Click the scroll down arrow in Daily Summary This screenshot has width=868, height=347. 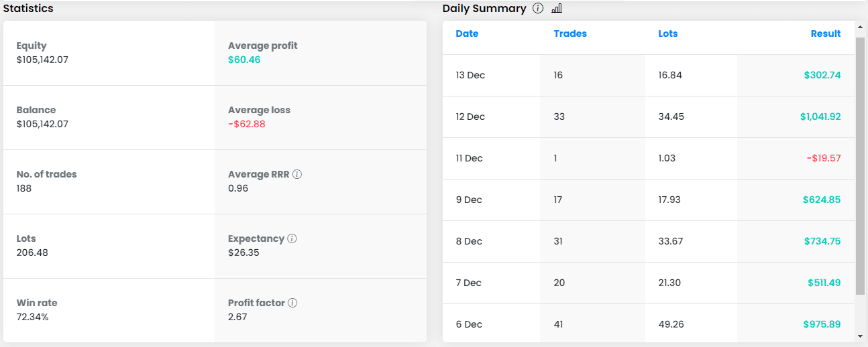click(860, 336)
